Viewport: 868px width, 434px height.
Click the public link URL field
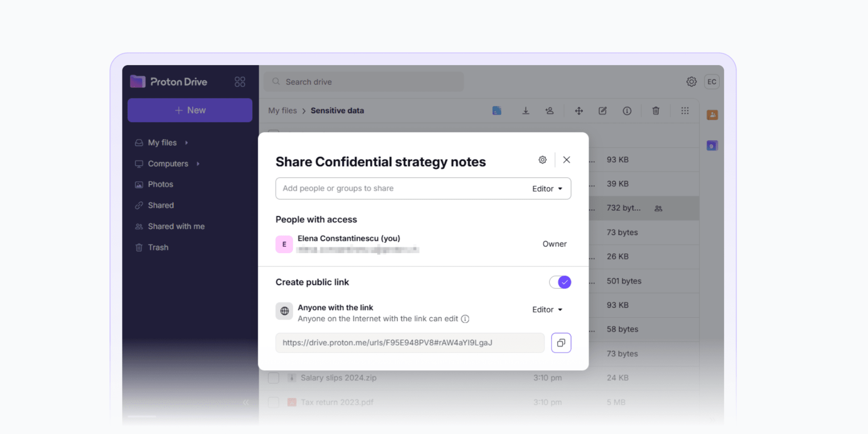(410, 343)
